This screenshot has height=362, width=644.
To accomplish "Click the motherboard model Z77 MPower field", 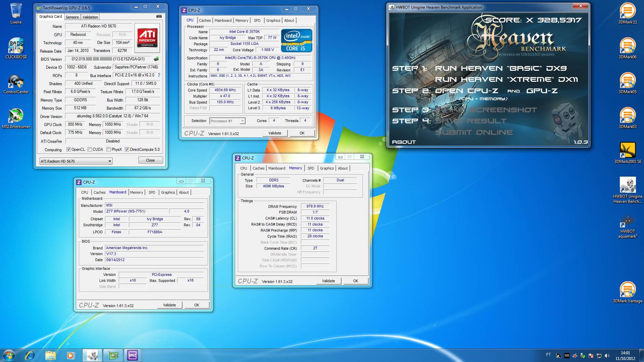I will pos(137,212).
